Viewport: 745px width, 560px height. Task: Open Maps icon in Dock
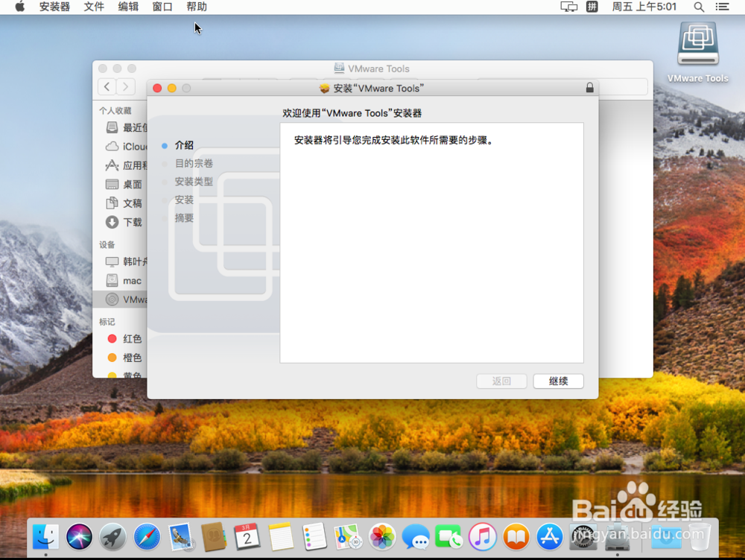pos(348,537)
